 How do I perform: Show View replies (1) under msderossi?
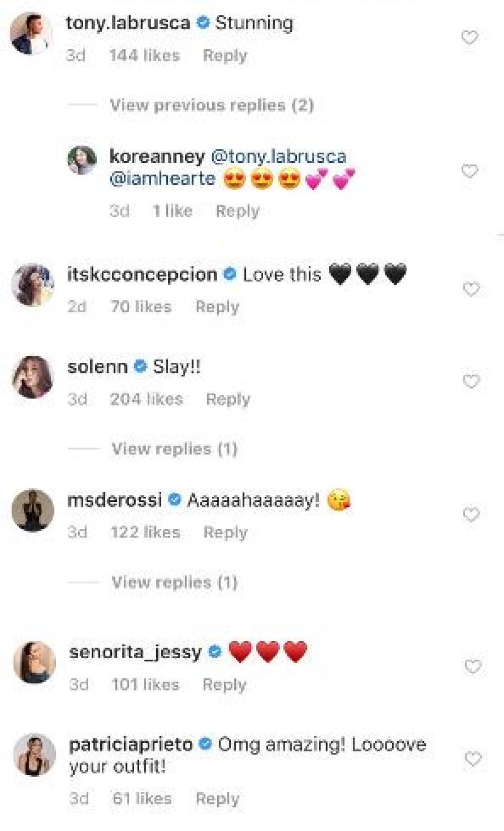[174, 583]
